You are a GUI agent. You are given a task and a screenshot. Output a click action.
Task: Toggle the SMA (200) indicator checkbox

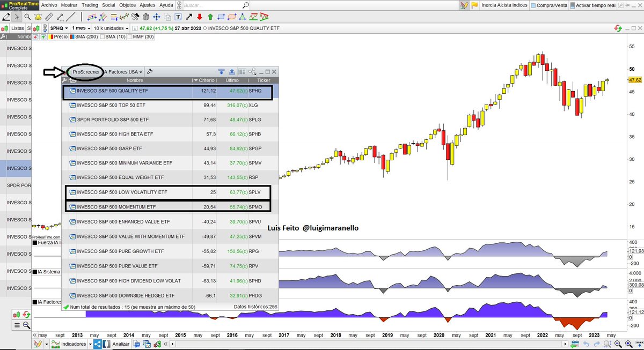72,37
